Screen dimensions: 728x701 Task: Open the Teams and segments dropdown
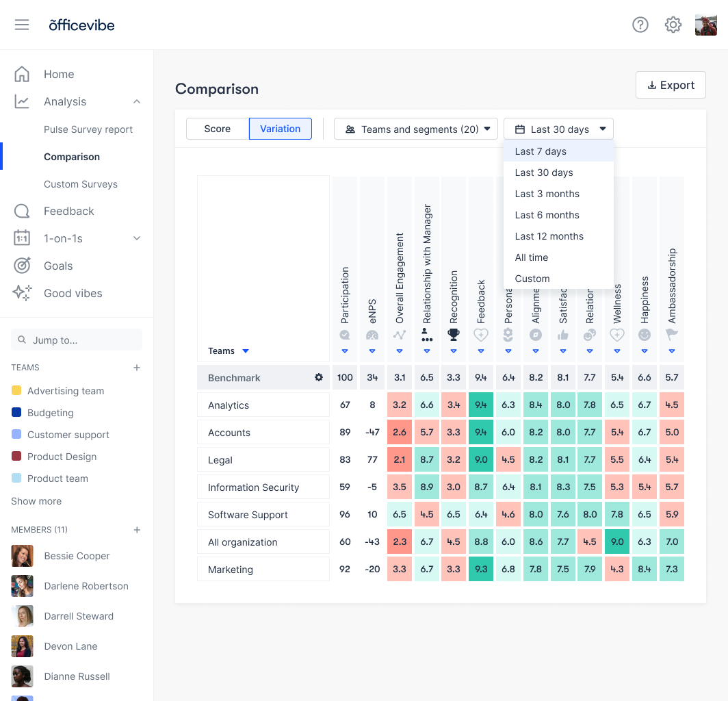pos(415,129)
